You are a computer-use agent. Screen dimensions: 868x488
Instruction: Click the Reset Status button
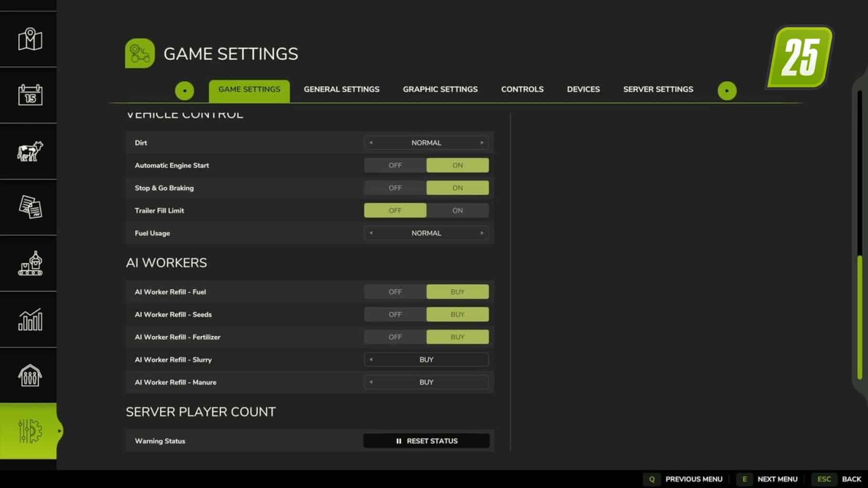click(426, 441)
